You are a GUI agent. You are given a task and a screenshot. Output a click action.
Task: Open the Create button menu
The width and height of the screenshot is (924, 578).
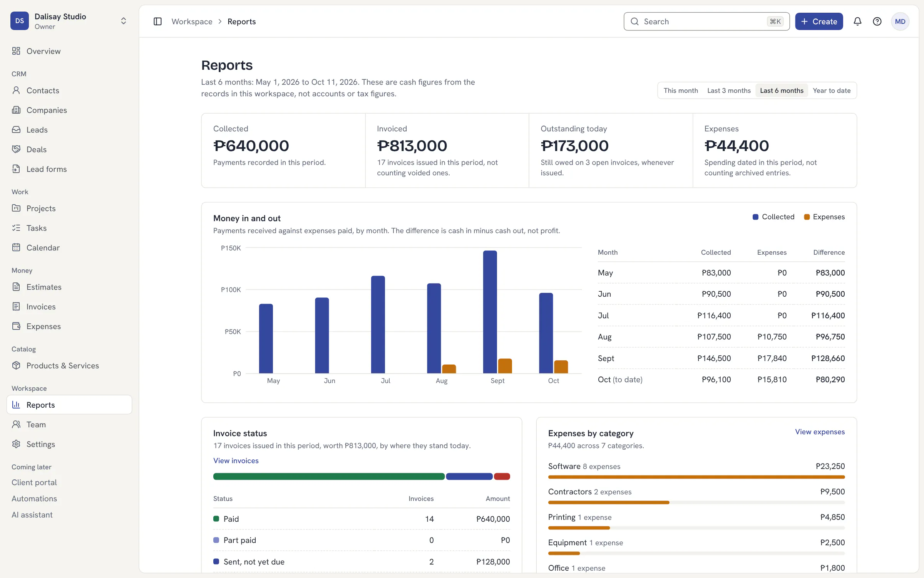(819, 22)
